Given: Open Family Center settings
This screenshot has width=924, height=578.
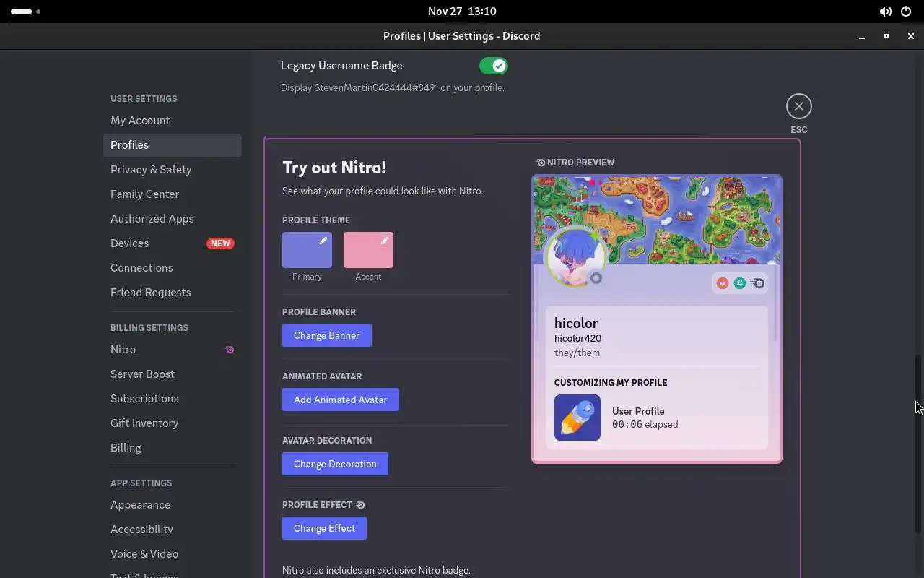Looking at the screenshot, I should click(173, 194).
